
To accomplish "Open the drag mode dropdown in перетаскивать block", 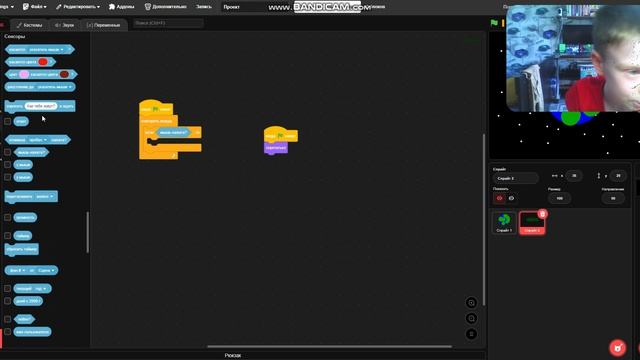I will 44,196.
